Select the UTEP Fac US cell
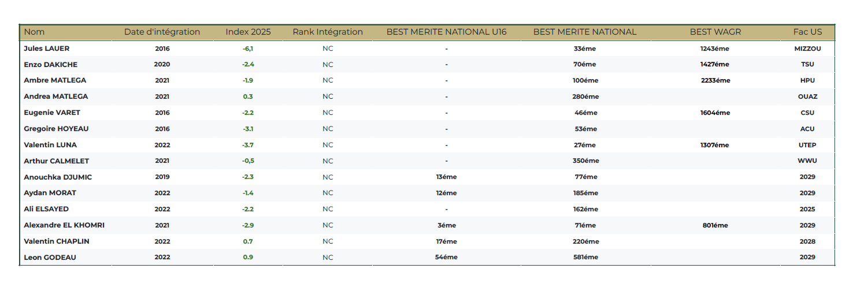868x306 pixels. (x=807, y=145)
